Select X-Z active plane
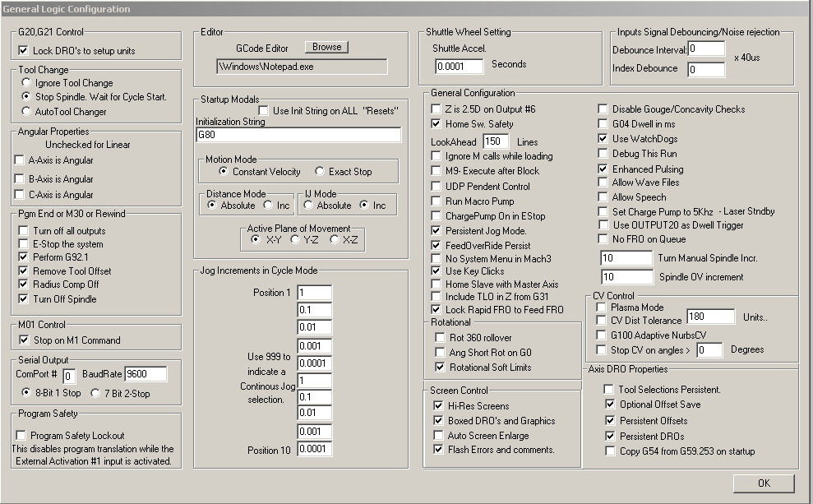Screen dimensions: 813x504 (335, 239)
